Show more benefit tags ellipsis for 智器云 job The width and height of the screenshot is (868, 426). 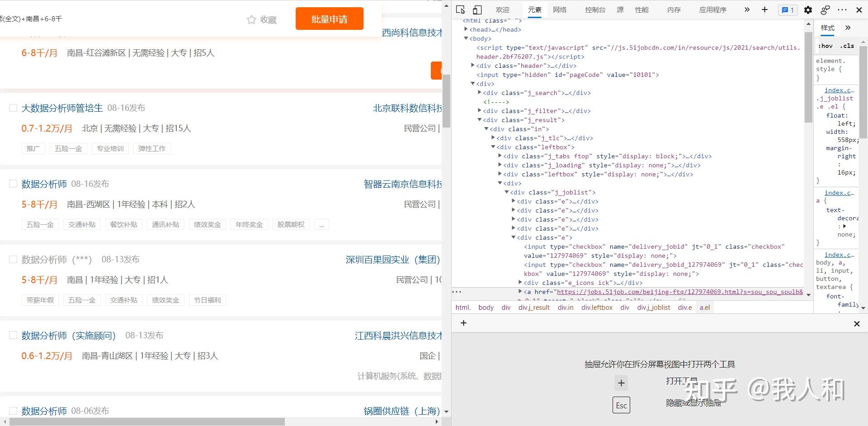[321, 225]
